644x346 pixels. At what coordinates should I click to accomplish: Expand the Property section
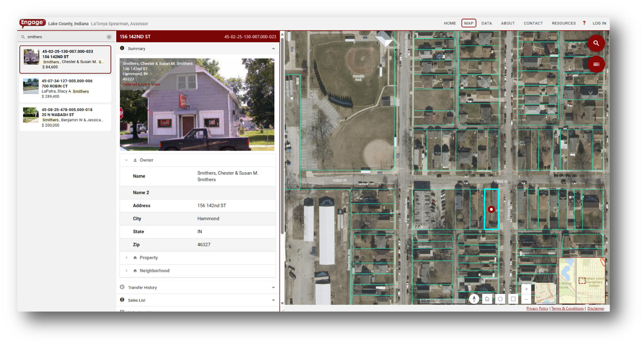tap(149, 258)
